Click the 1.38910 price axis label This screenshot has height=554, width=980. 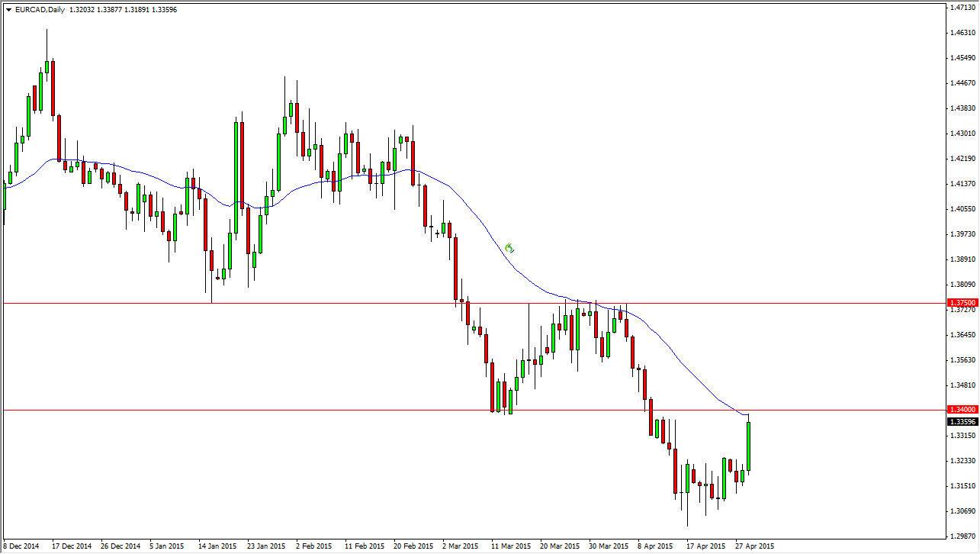click(x=964, y=259)
